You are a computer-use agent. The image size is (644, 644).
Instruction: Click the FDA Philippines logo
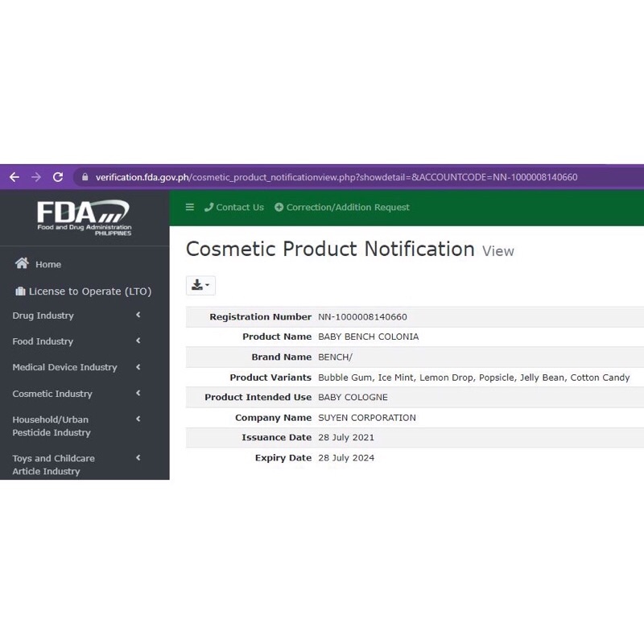pyautogui.click(x=84, y=217)
